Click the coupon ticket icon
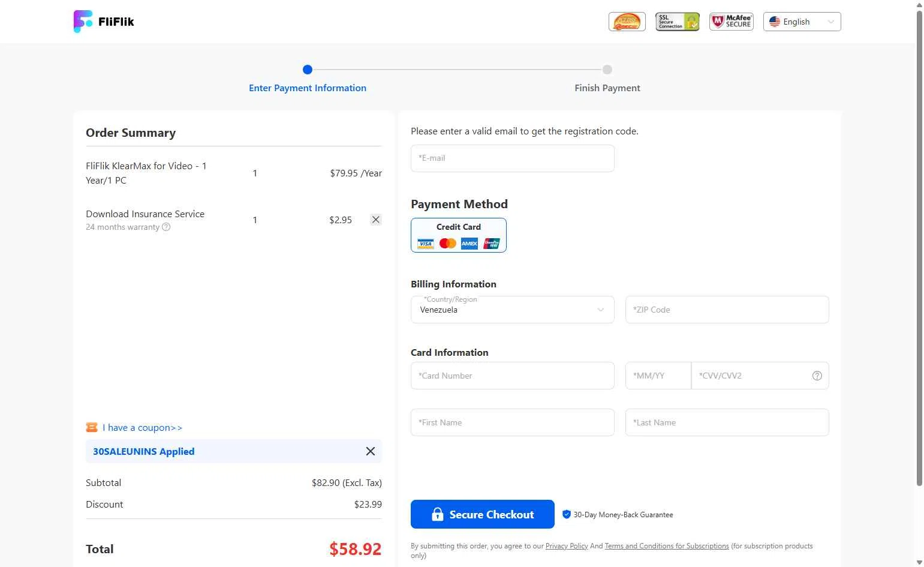This screenshot has height=567, width=924. pos(92,427)
